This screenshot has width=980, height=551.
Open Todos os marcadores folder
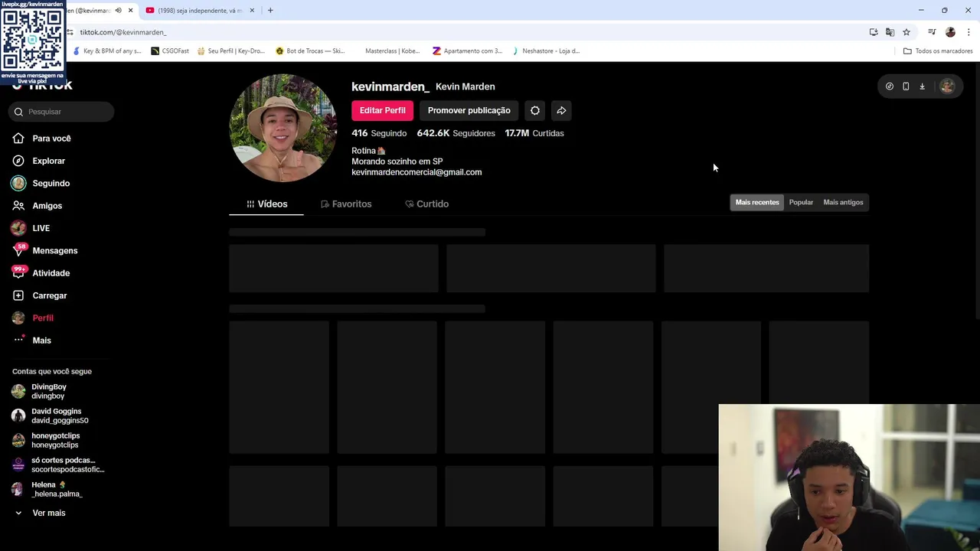coord(938,51)
